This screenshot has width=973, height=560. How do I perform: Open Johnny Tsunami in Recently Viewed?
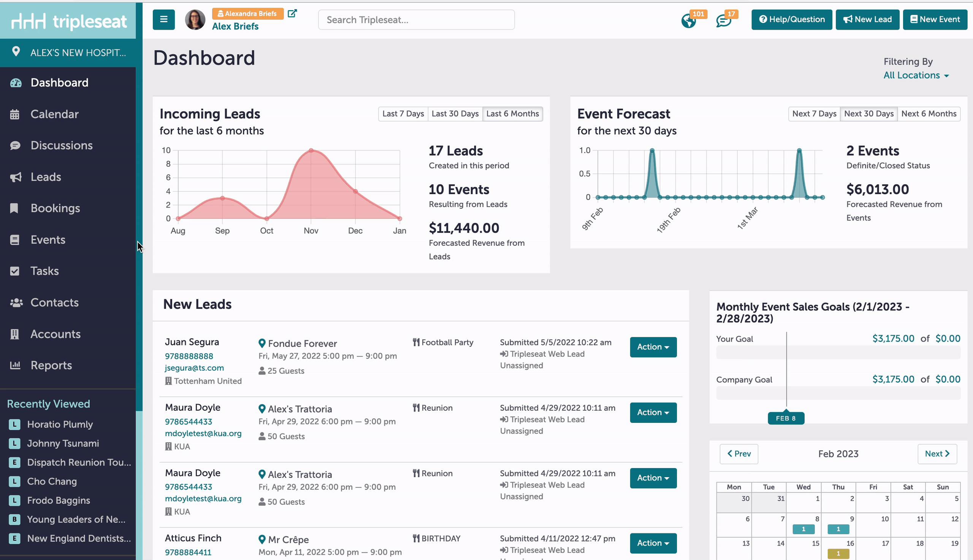click(x=63, y=443)
